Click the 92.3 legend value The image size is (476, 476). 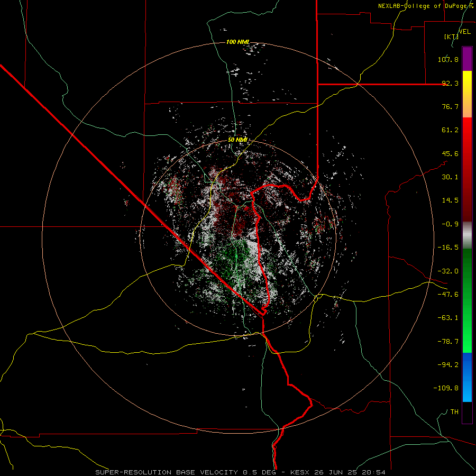coord(450,83)
